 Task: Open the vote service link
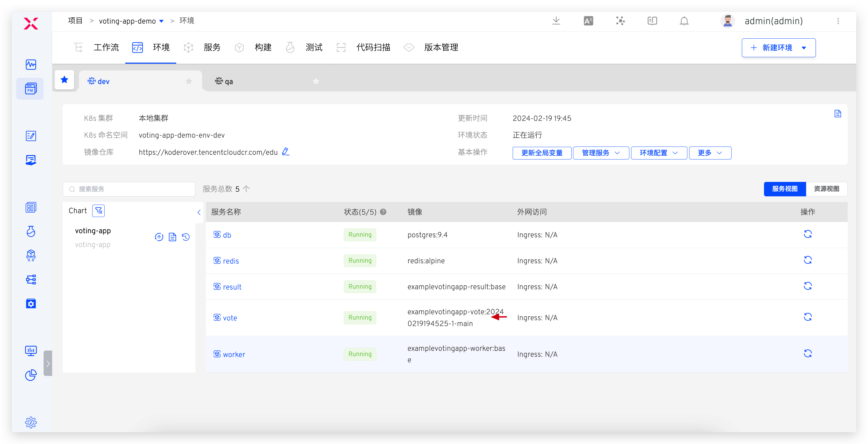[x=230, y=318]
